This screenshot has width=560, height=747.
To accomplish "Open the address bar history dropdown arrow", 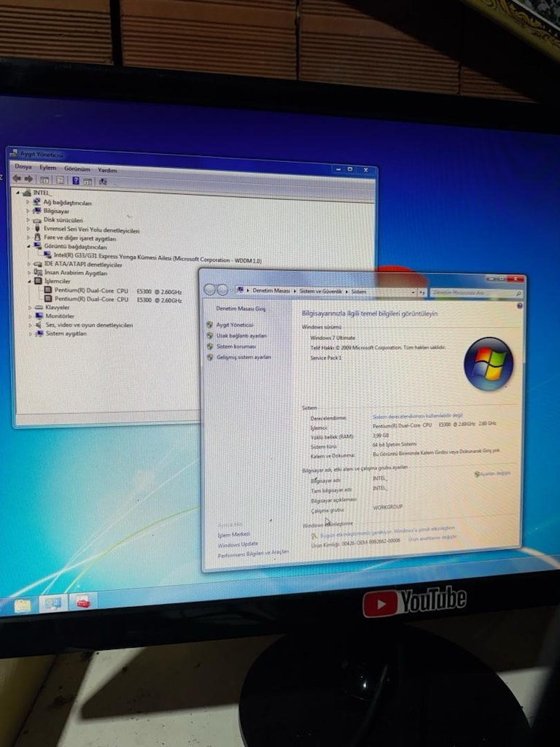I will coord(413,292).
